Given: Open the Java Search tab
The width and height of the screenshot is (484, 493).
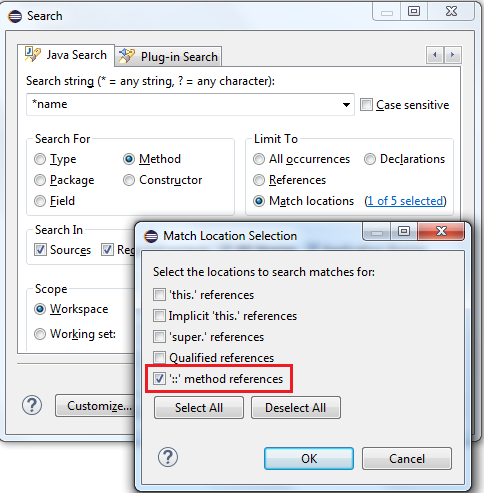Looking at the screenshot, I should tap(66, 55).
